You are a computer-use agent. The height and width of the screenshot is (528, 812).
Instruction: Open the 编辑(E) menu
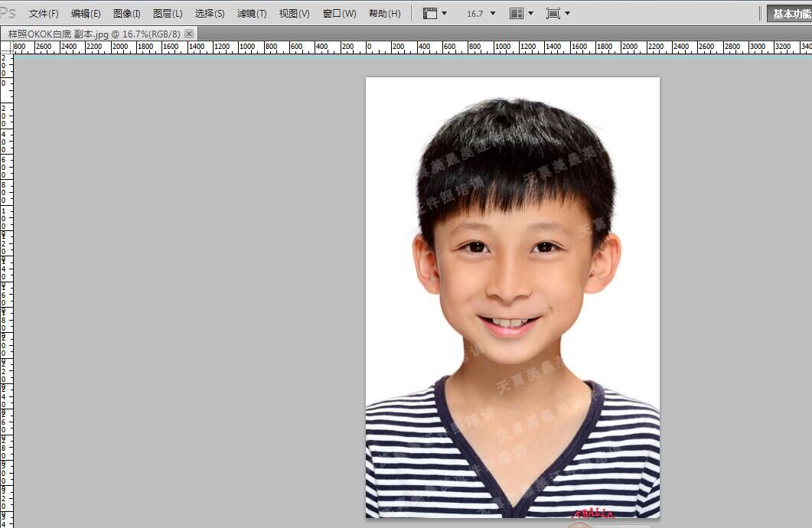click(x=86, y=14)
